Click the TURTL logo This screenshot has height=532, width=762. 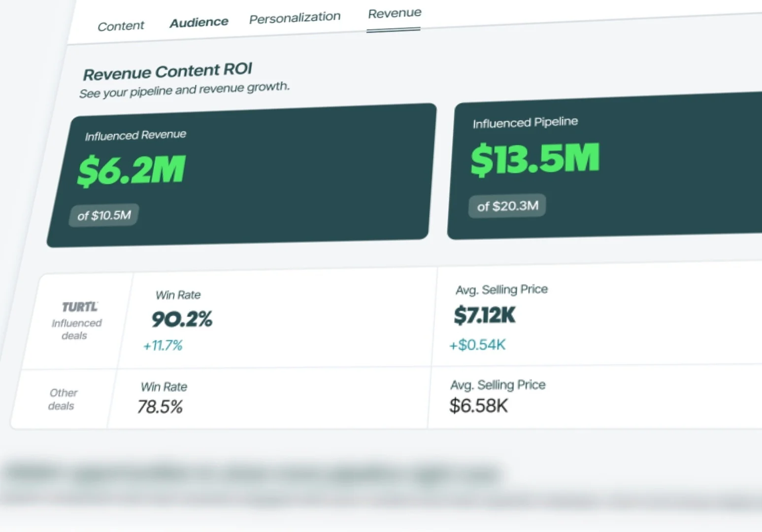[80, 307]
